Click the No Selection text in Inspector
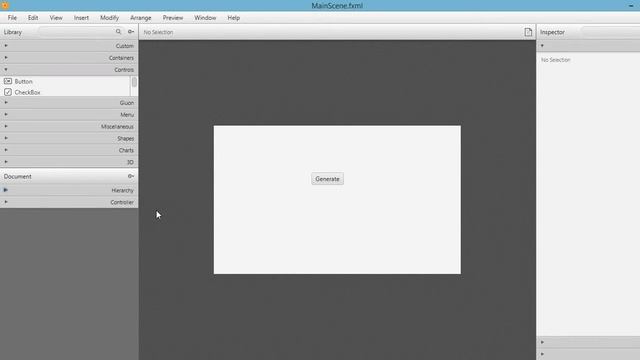This screenshot has width=640, height=360. 556,60
